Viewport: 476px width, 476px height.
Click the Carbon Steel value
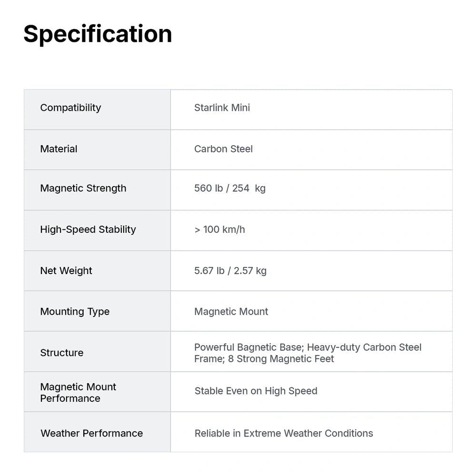pyautogui.click(x=223, y=149)
